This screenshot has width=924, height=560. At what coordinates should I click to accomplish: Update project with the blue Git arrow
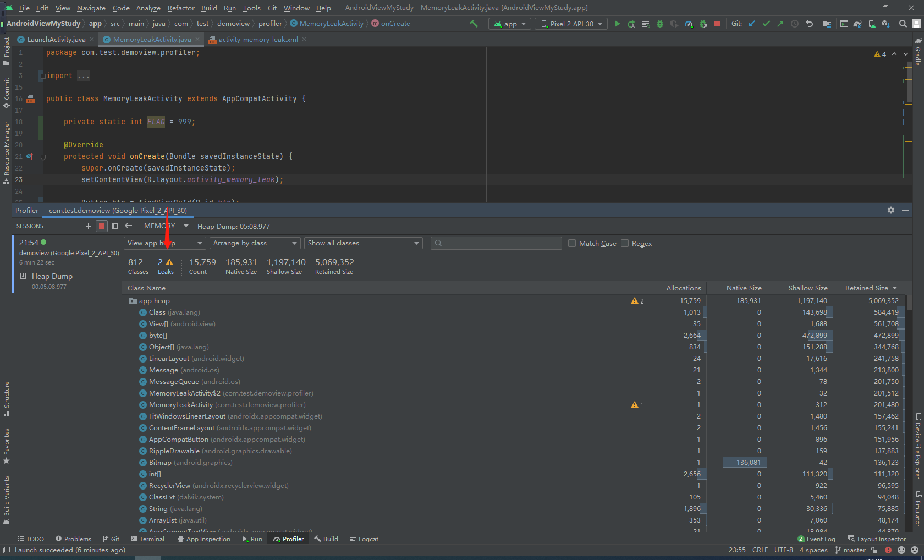point(752,24)
